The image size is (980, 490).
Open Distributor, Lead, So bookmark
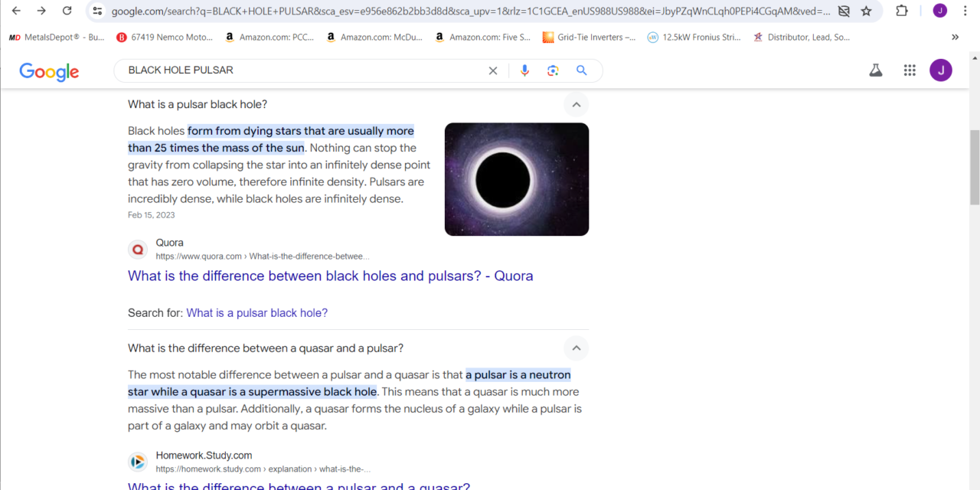(x=802, y=37)
